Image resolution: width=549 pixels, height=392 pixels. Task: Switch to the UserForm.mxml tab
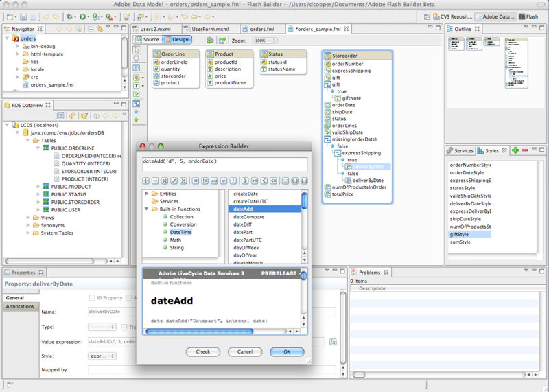pyautogui.click(x=211, y=30)
